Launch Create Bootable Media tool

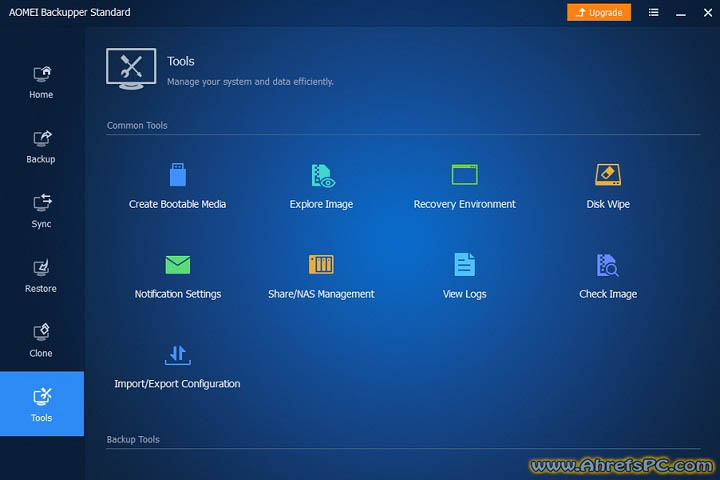point(178,186)
